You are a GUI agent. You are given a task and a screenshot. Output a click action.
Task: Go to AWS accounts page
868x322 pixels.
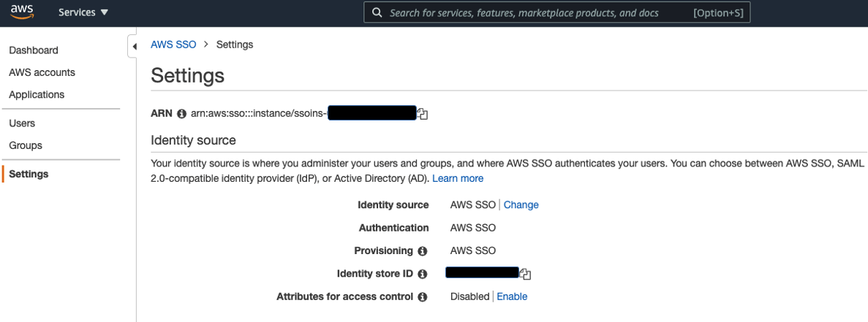click(42, 72)
